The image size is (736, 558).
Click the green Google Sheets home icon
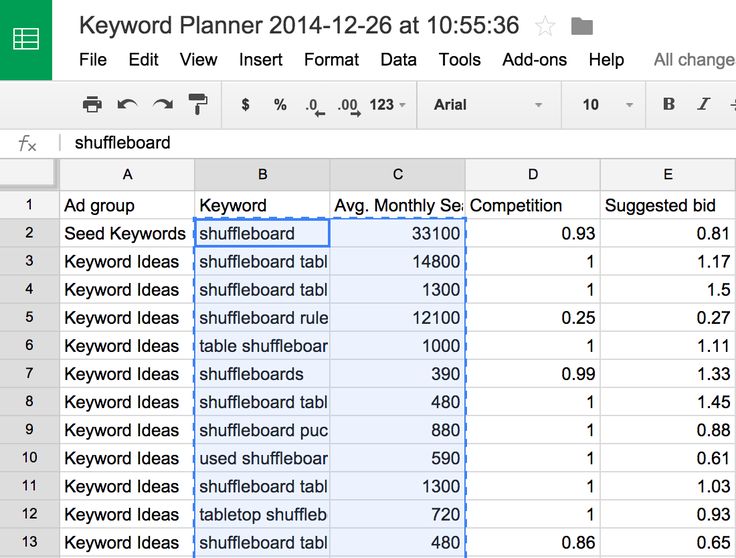[x=26, y=40]
